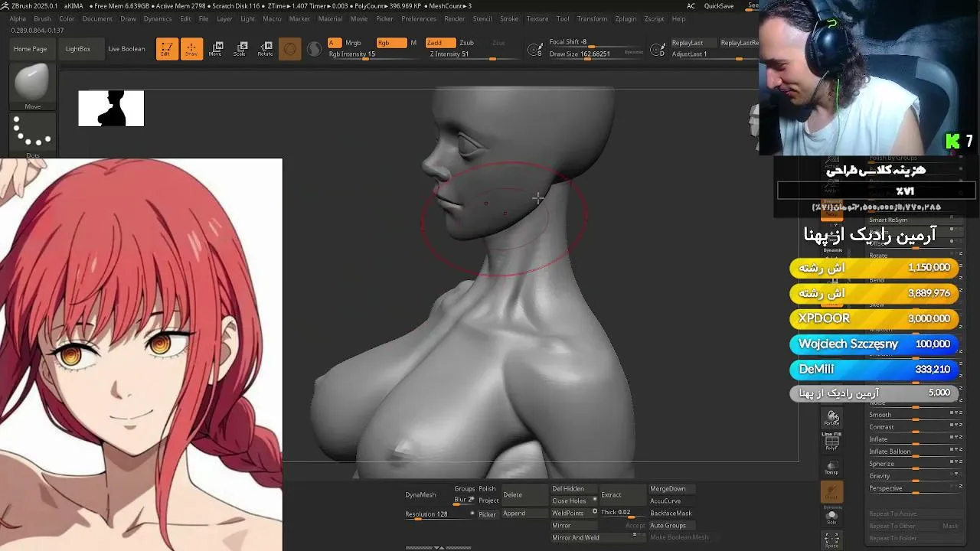Open the Brush menu

[x=42, y=18]
